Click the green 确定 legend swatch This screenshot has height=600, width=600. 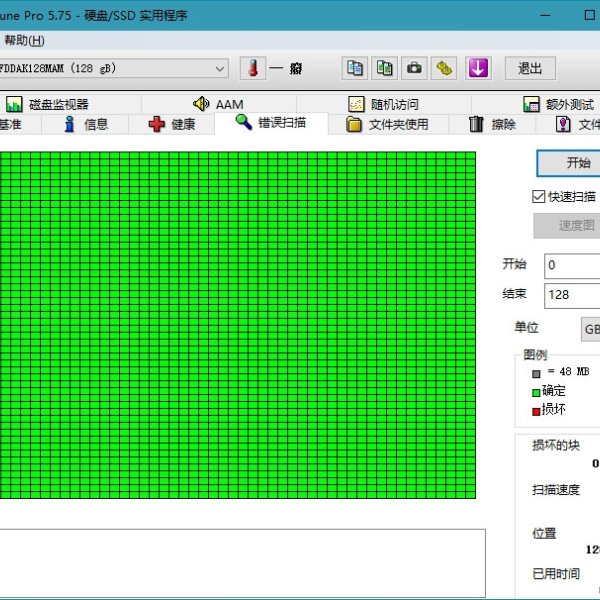click(x=536, y=393)
